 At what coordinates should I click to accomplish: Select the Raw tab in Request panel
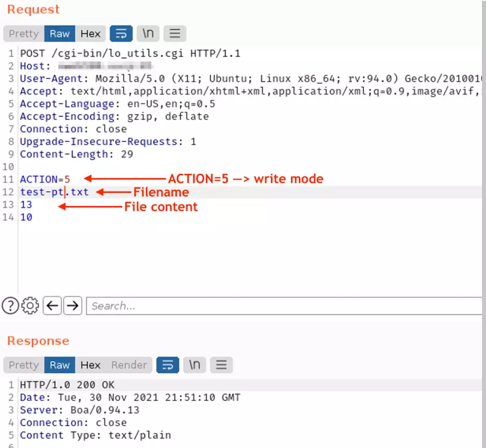click(x=60, y=33)
